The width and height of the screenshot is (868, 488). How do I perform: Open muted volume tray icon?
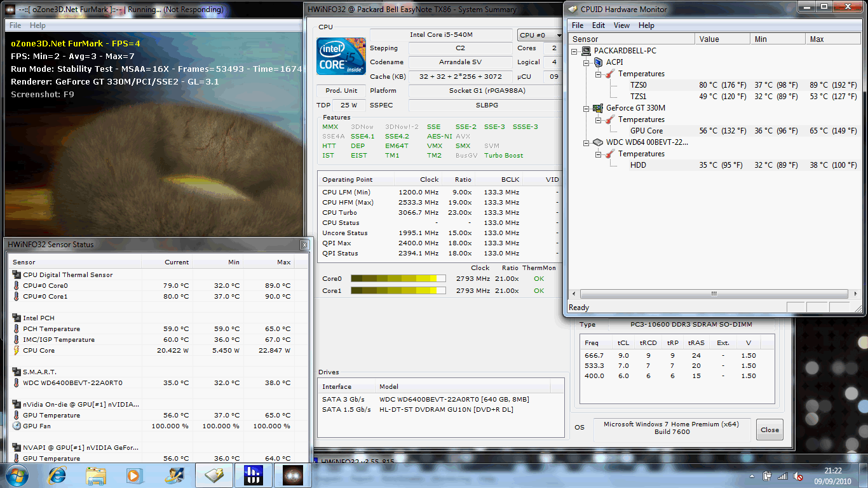click(x=799, y=476)
